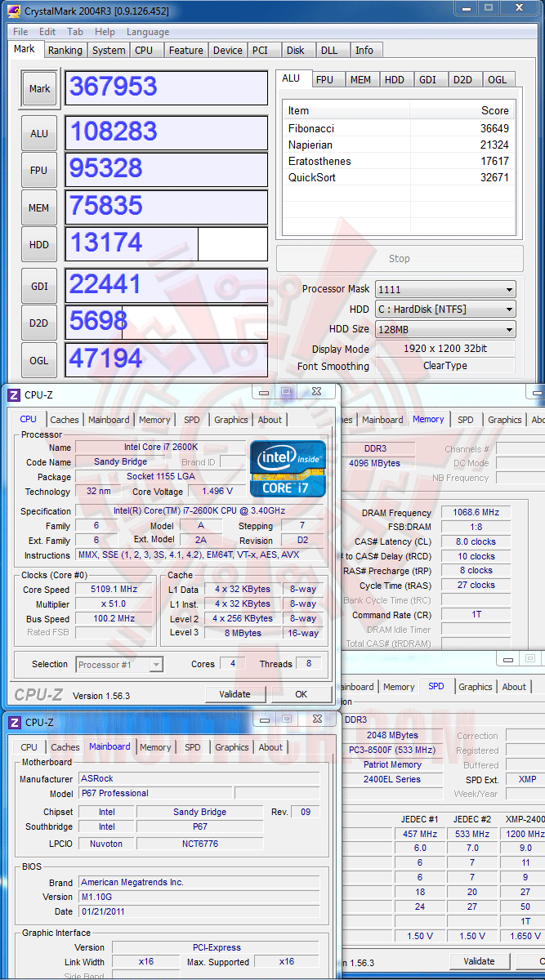Click the Napierian score row
The image size is (545, 980).
(x=399, y=145)
